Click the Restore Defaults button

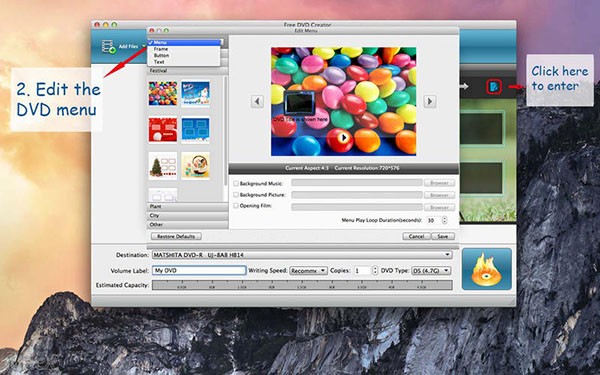[x=176, y=236]
